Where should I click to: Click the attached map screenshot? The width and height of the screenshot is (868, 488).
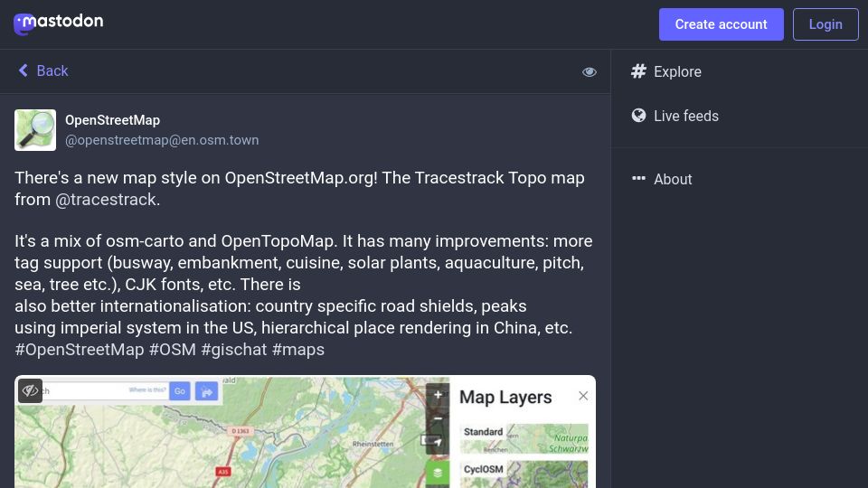pyautogui.click(x=305, y=432)
